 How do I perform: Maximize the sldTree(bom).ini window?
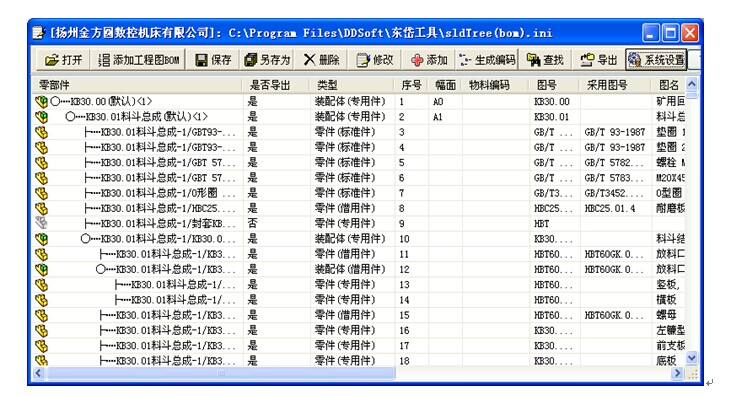[670, 33]
